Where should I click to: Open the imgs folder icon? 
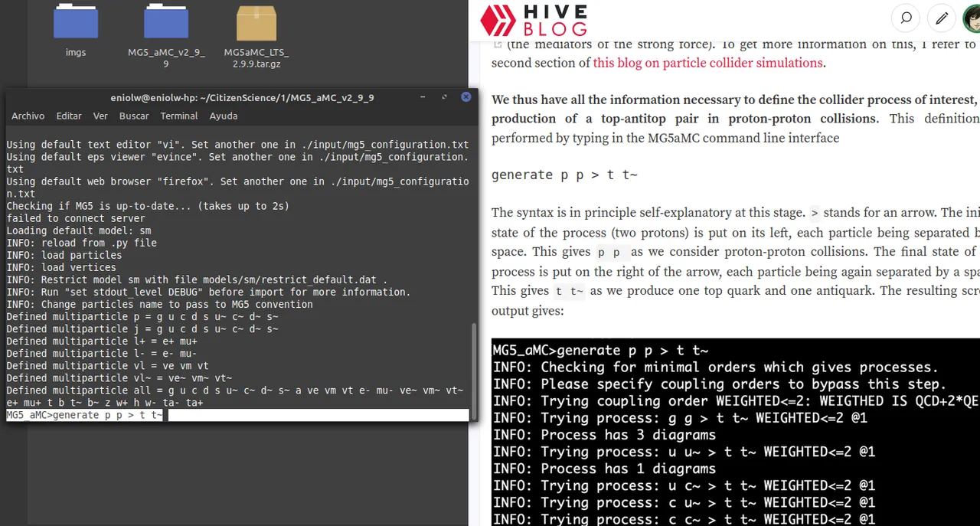click(76, 22)
